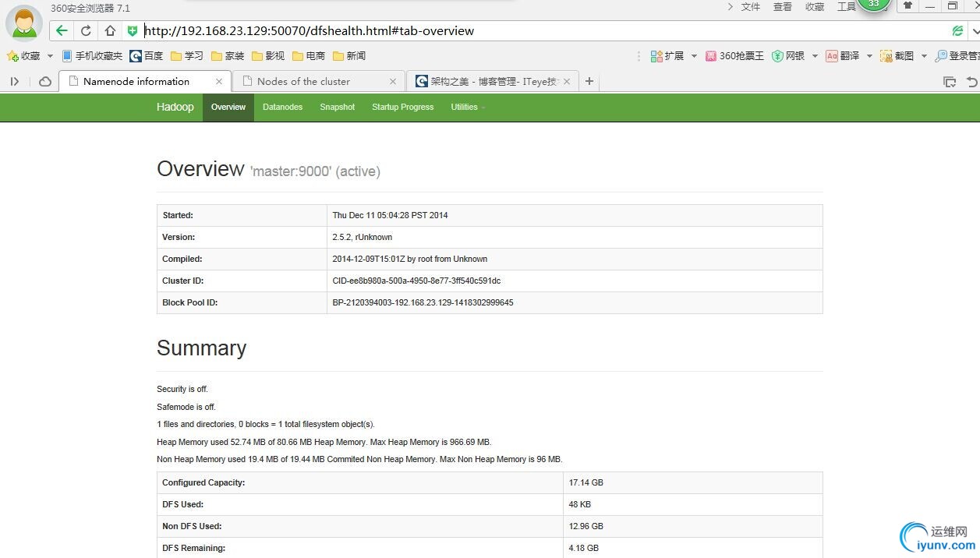
Task: Click the compiled value 2014-12-09T15:01Z
Action: 409,259
